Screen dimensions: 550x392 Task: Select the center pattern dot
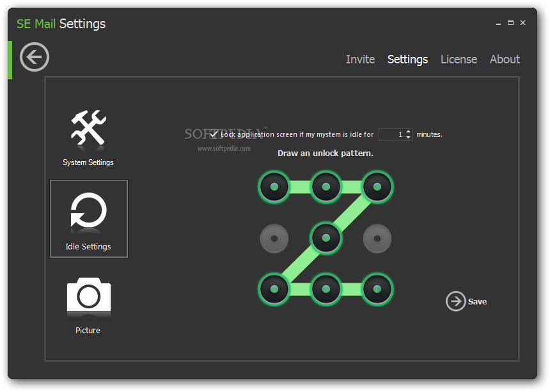(x=326, y=239)
